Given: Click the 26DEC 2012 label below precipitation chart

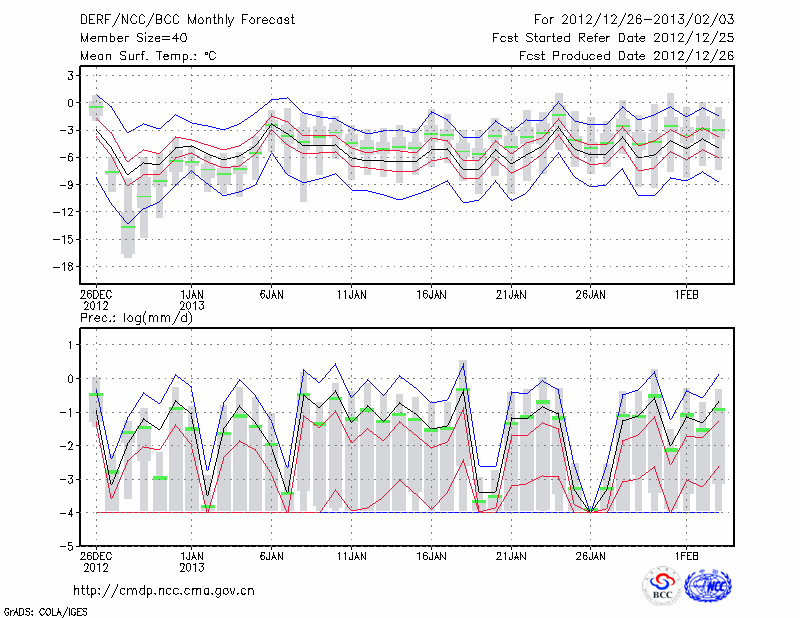Looking at the screenshot, I should click(96, 561).
